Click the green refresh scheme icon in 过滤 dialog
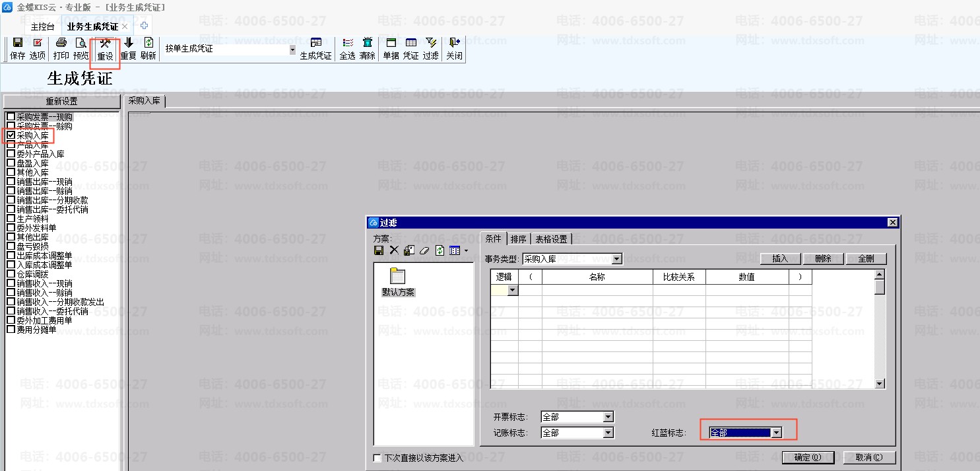 pyautogui.click(x=440, y=250)
